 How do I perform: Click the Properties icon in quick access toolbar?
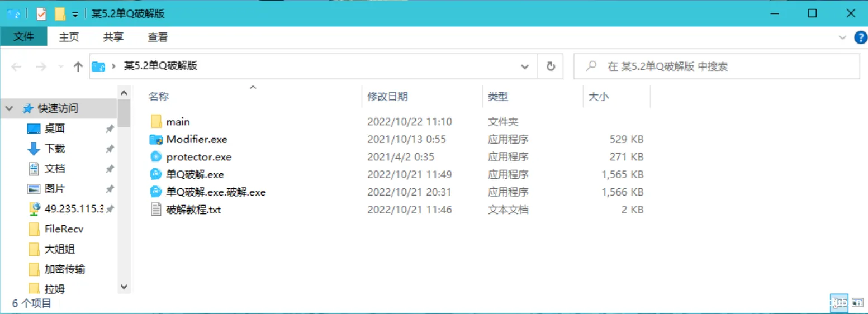coord(41,14)
